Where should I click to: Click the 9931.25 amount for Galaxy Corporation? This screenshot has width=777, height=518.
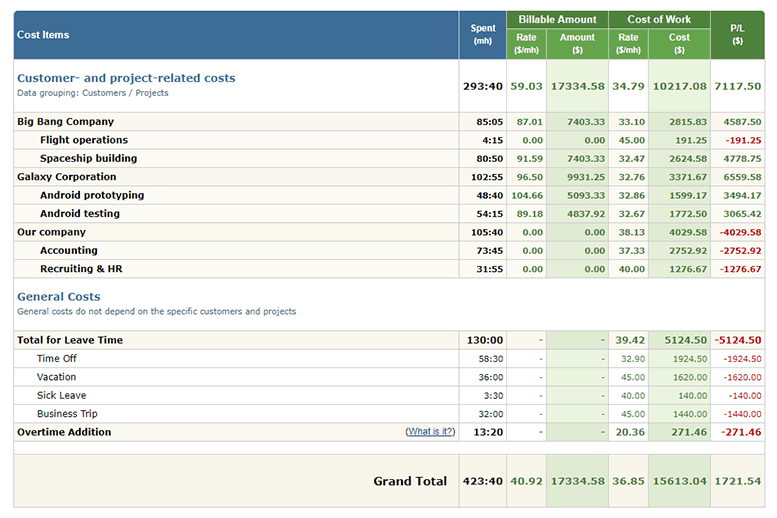586,177
